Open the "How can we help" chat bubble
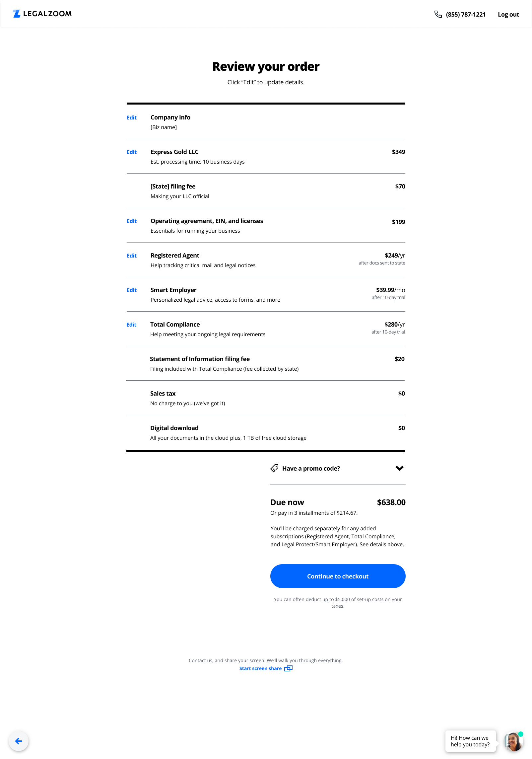Screen dimensions: 532x759 point(470,741)
